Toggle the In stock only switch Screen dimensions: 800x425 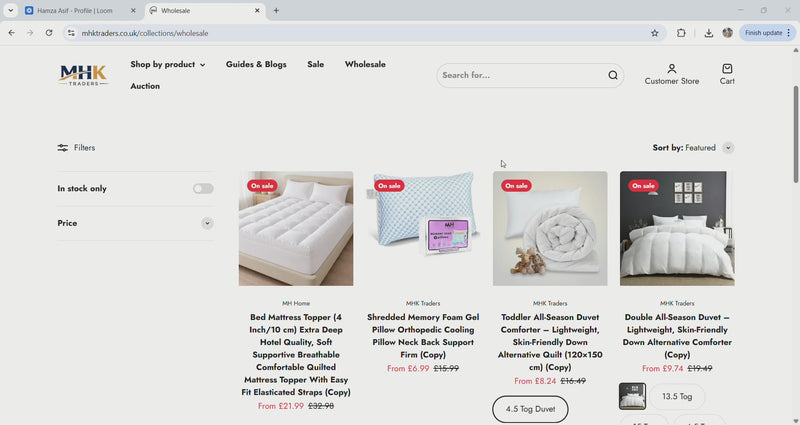203,188
